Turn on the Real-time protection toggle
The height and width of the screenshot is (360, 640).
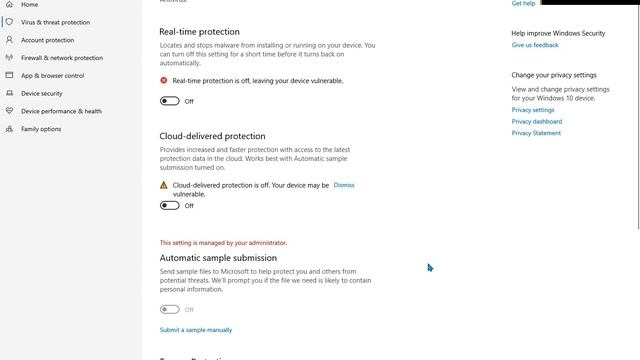(x=169, y=101)
